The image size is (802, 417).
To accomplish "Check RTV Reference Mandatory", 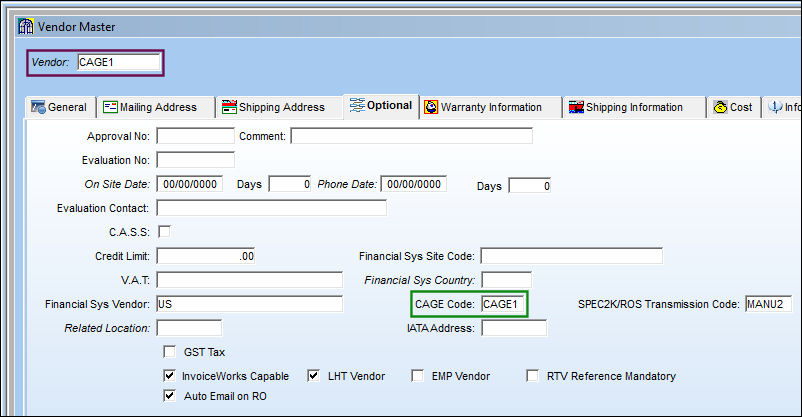I will pos(532,376).
